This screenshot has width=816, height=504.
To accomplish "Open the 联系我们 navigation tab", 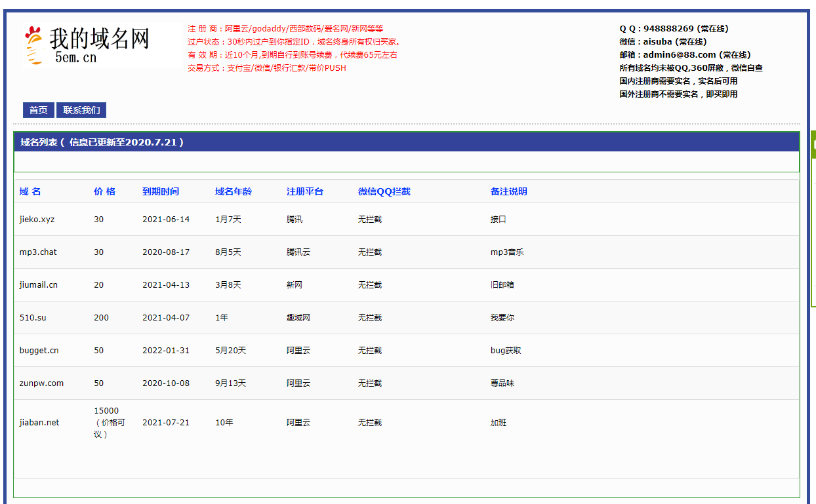I will tap(81, 110).
